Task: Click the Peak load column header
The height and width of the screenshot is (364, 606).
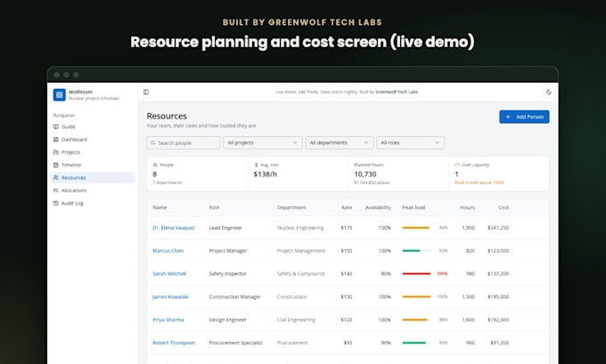Action: (x=414, y=207)
